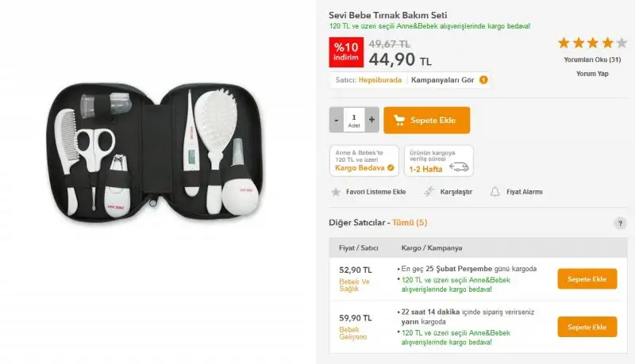Click the Kargo Bedava checkmark badge

[391, 168]
